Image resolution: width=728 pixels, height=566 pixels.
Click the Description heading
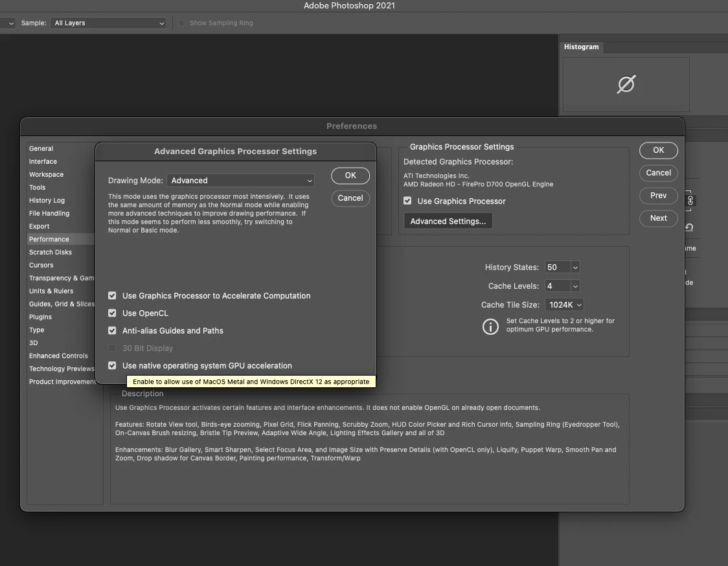coord(142,394)
